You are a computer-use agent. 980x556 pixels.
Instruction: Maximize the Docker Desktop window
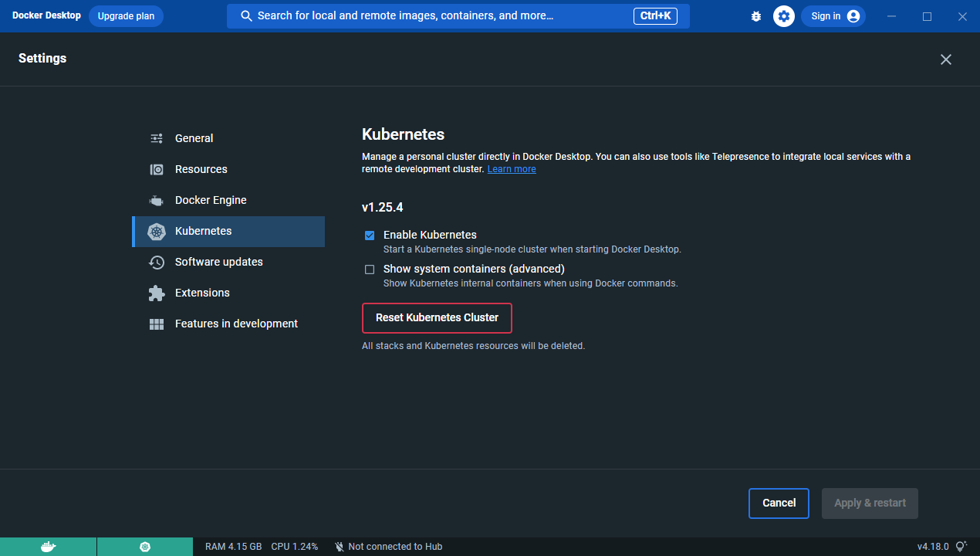coord(928,16)
